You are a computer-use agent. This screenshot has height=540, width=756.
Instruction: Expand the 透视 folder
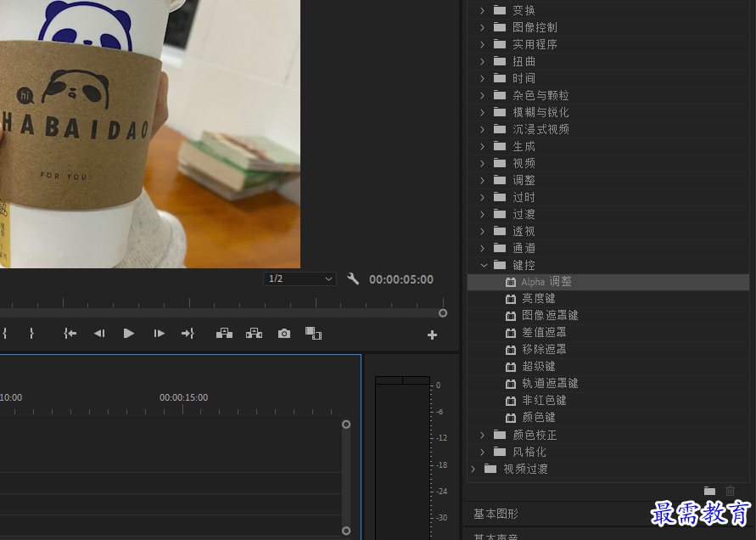tap(482, 231)
